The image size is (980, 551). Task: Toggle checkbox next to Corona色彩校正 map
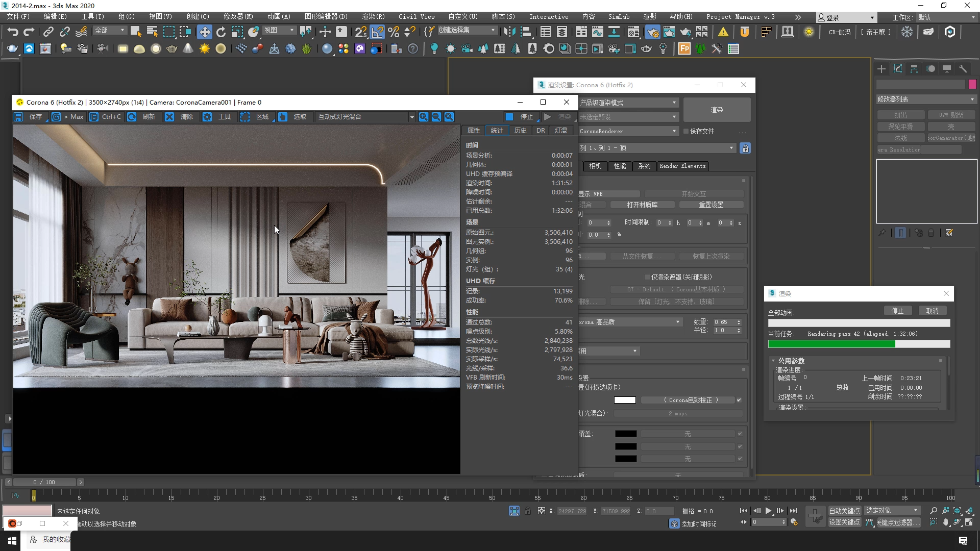click(x=739, y=400)
